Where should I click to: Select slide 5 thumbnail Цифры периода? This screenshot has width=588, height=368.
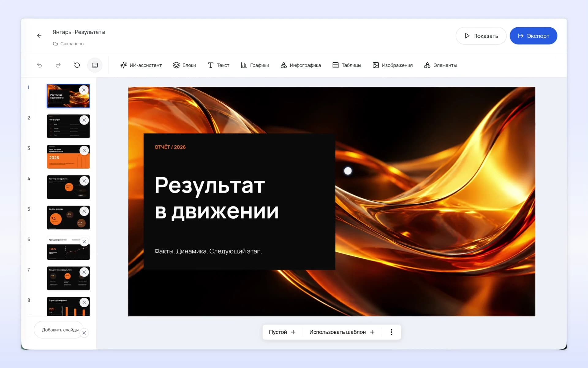[68, 217]
